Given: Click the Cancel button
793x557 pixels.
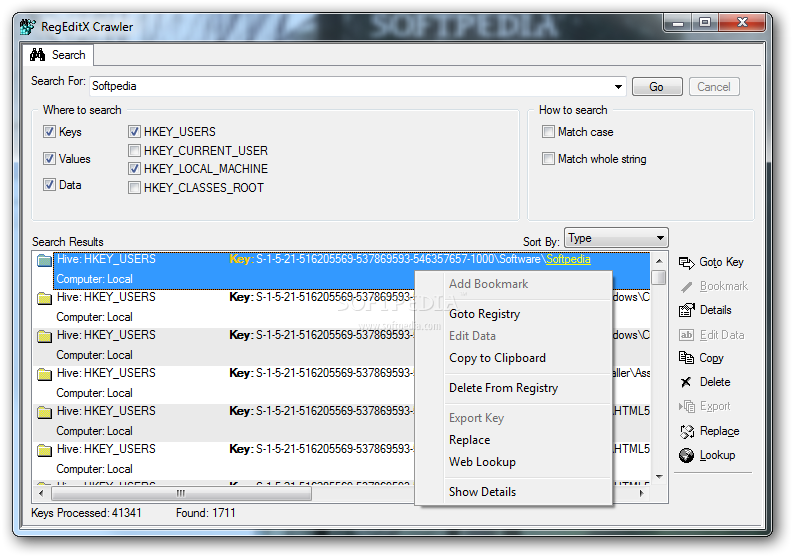Looking at the screenshot, I should coord(714,87).
